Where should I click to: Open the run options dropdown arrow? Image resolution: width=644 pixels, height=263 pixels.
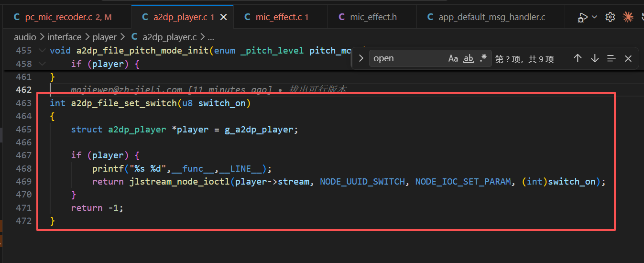coord(594,17)
